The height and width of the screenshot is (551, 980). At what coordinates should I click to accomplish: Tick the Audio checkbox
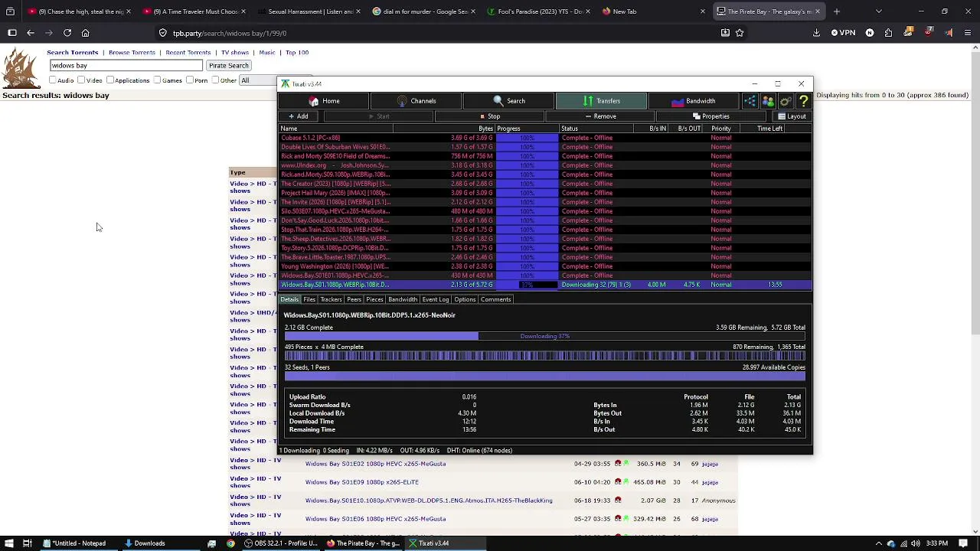(x=53, y=80)
